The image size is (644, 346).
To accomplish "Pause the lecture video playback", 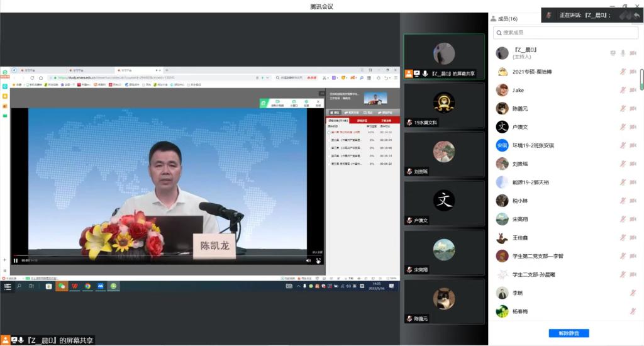I will coord(16,260).
